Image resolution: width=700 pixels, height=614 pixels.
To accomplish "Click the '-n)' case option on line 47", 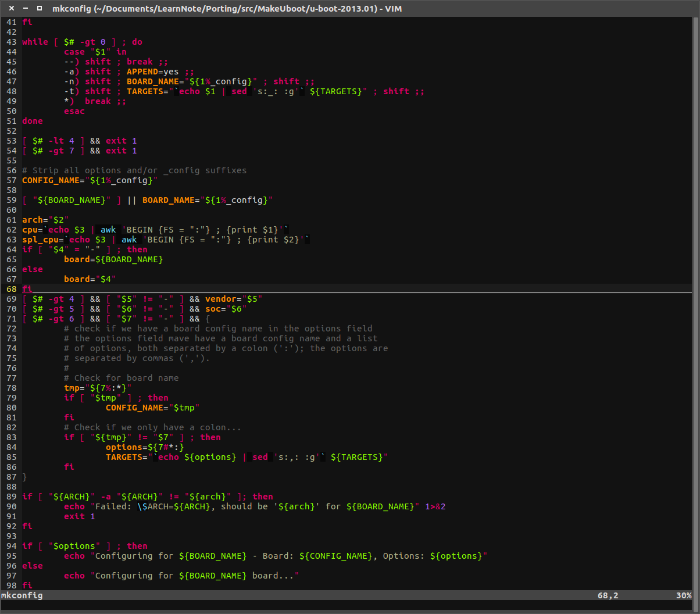I will (72, 81).
